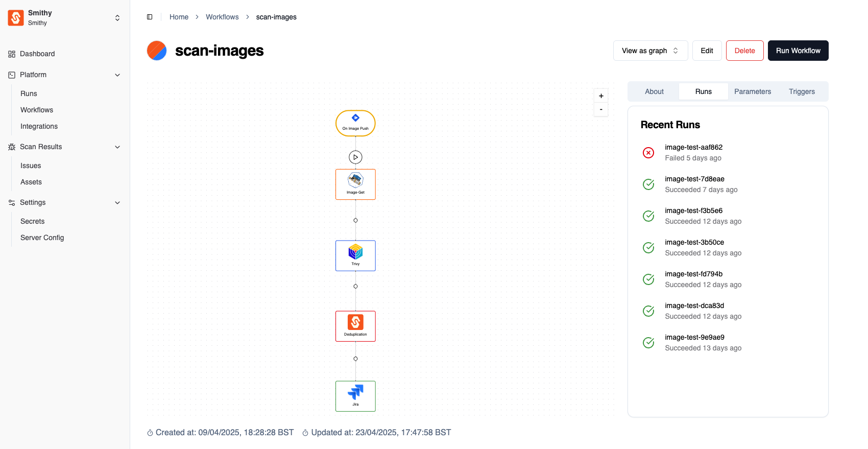Click the scan-images workflow avatar
Screen dimensions: 868x449
157,51
